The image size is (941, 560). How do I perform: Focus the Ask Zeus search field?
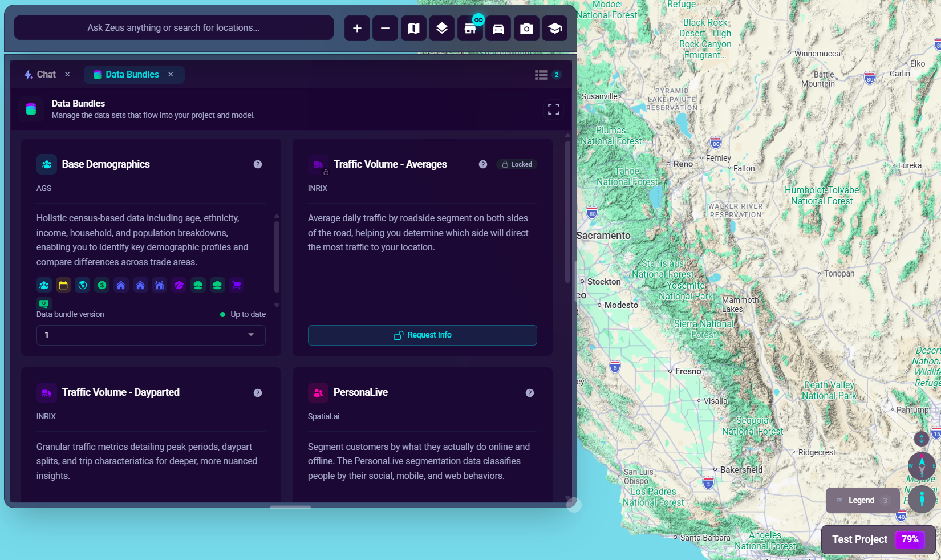[174, 28]
